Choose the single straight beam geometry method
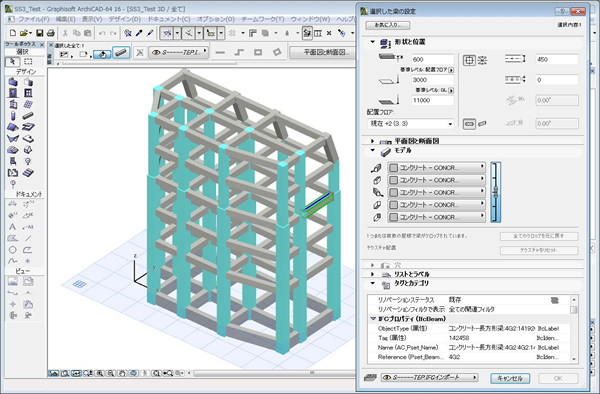The image size is (600, 394). click(x=220, y=52)
